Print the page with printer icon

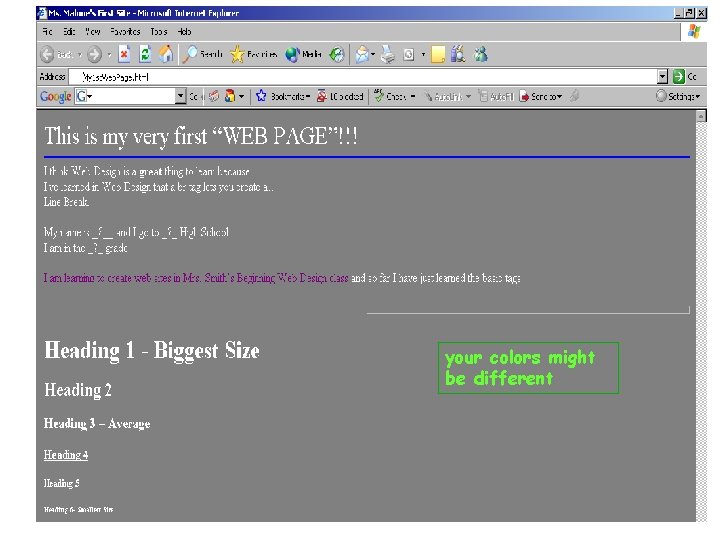coord(388,55)
